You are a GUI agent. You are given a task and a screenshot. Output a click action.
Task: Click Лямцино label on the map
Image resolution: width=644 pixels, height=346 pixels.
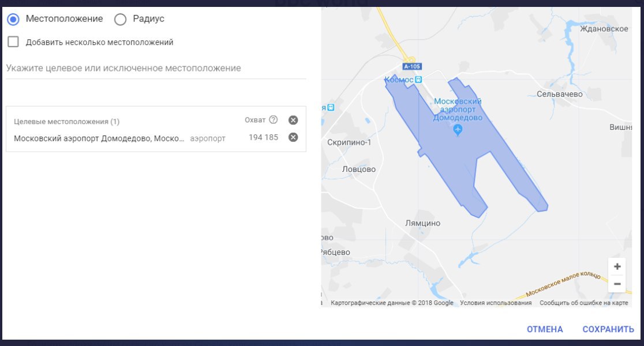pyautogui.click(x=422, y=223)
